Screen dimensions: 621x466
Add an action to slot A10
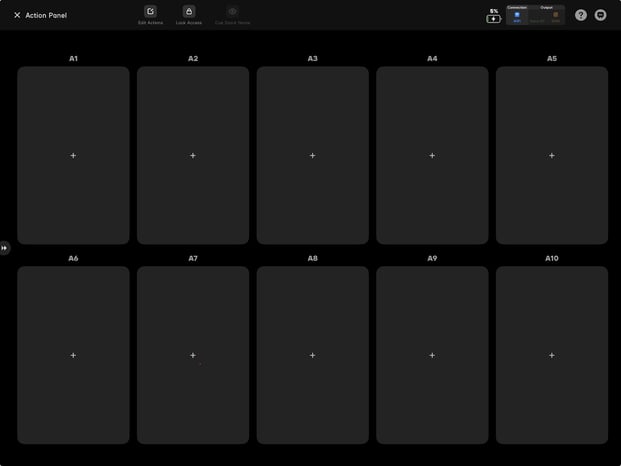click(x=552, y=355)
